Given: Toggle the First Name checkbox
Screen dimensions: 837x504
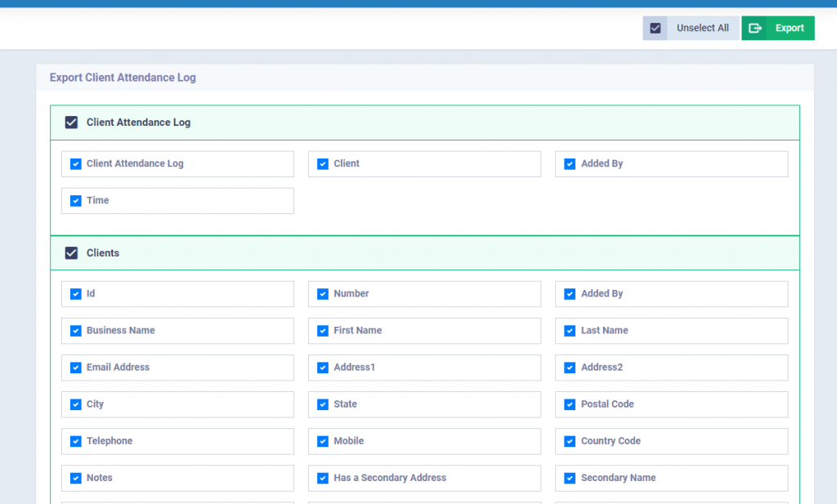Looking at the screenshot, I should point(323,330).
